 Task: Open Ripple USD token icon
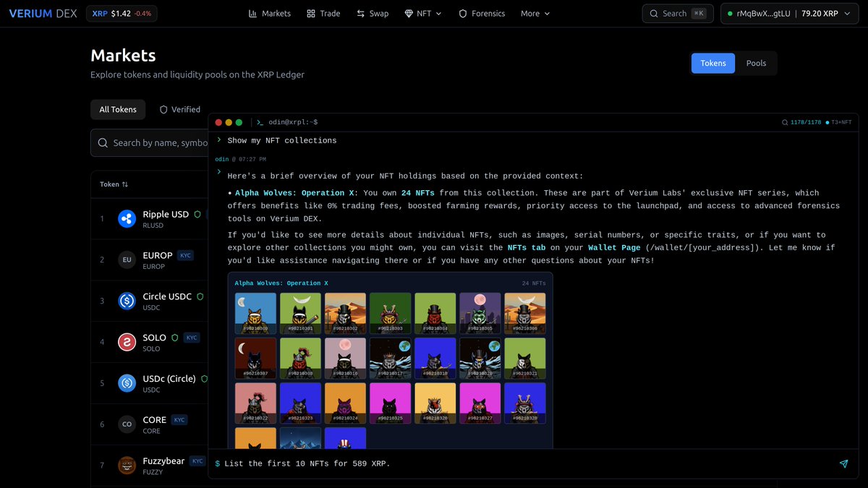(127, 218)
